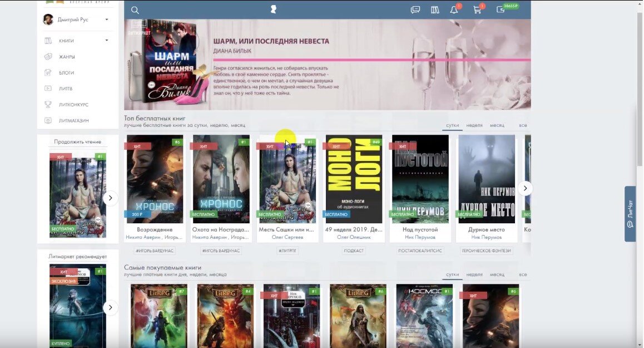Open the МОНО ЛОГИ yellow cover thumbnail
Viewport: 644px width, 348px height.
pos(354,179)
